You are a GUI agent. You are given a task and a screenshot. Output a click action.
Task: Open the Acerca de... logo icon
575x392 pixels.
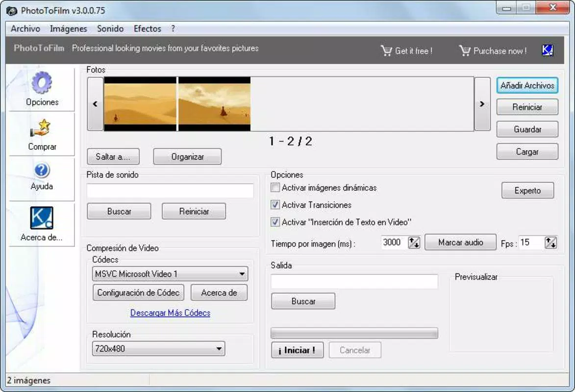pyautogui.click(x=42, y=218)
